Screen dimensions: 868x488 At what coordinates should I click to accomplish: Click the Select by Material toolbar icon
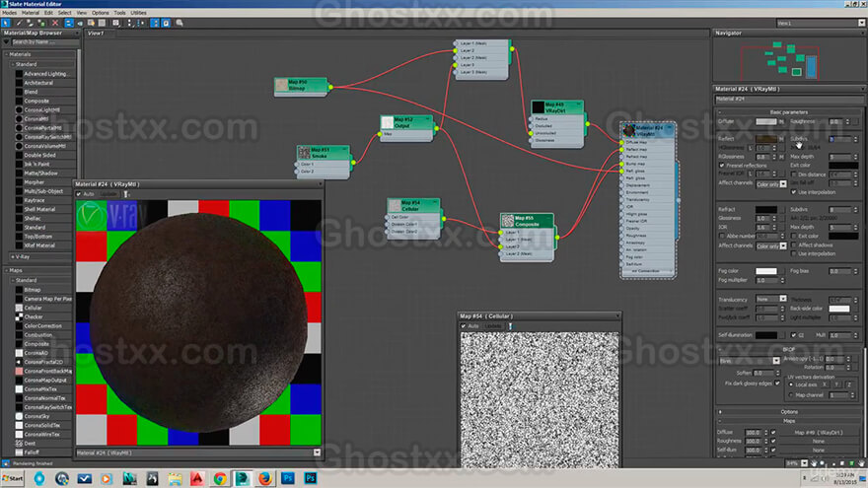180,23
